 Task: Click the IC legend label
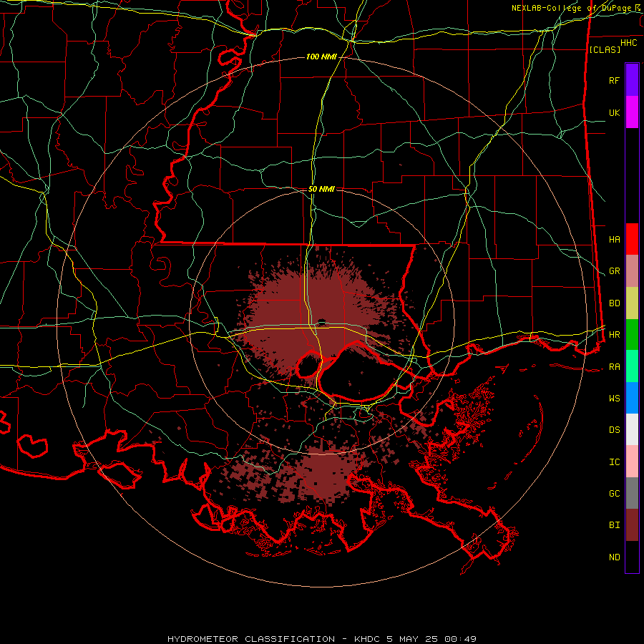(614, 462)
